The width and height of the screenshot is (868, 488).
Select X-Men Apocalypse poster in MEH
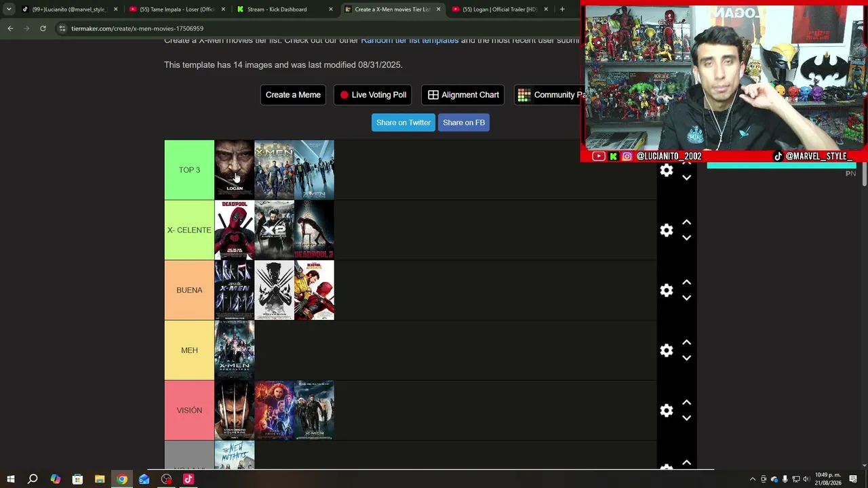point(235,350)
